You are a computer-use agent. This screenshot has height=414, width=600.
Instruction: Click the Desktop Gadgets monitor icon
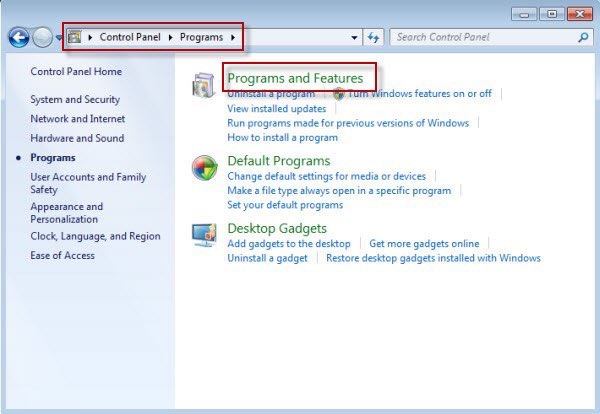[x=204, y=235]
